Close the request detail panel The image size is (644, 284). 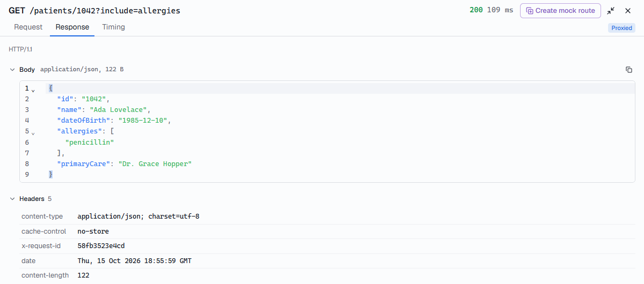(x=628, y=11)
